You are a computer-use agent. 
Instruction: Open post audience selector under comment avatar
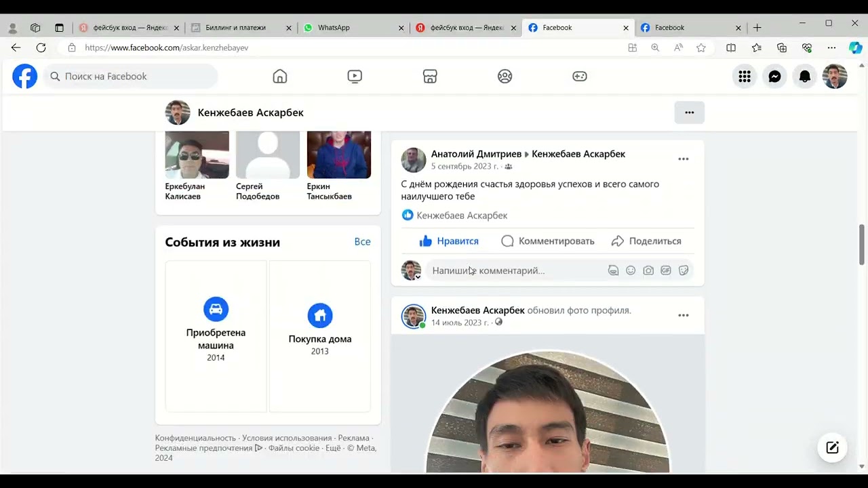[418, 277]
